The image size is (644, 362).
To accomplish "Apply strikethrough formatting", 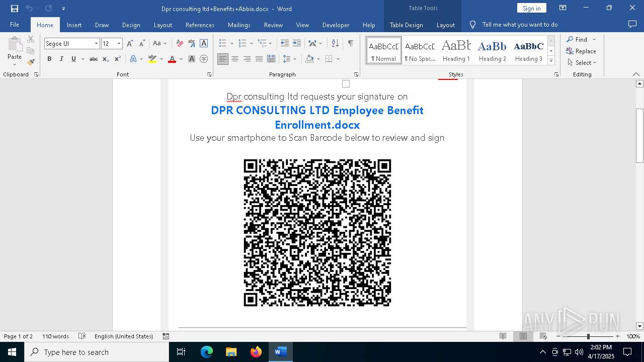I will pyautogui.click(x=94, y=59).
